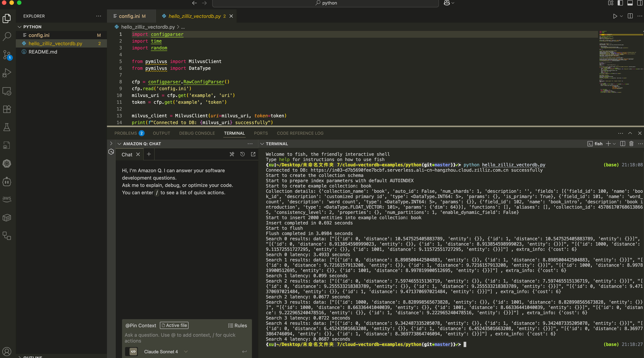Image resolution: width=644 pixels, height=358 pixels.
Task: Toggle the bottom panel layout
Action: tap(630, 3)
